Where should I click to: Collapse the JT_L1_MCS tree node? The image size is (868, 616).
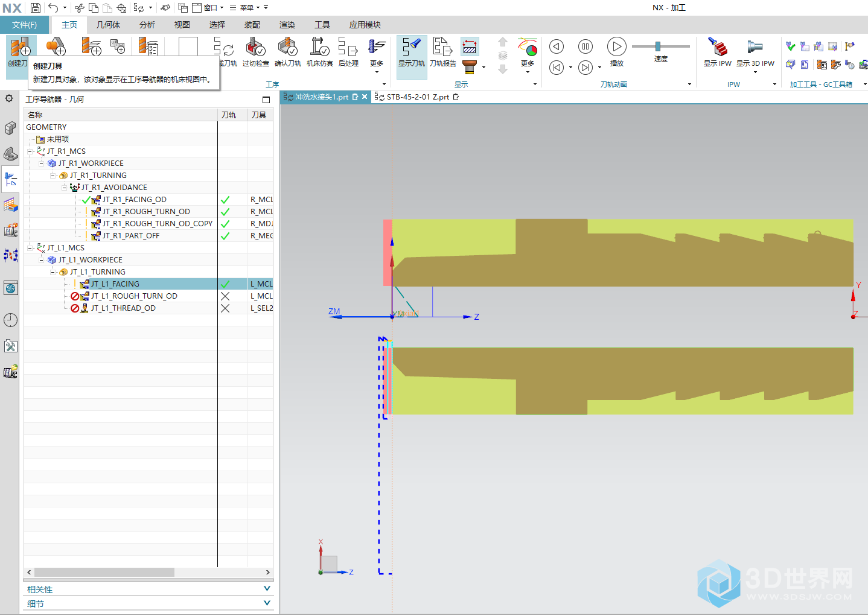pos(30,248)
